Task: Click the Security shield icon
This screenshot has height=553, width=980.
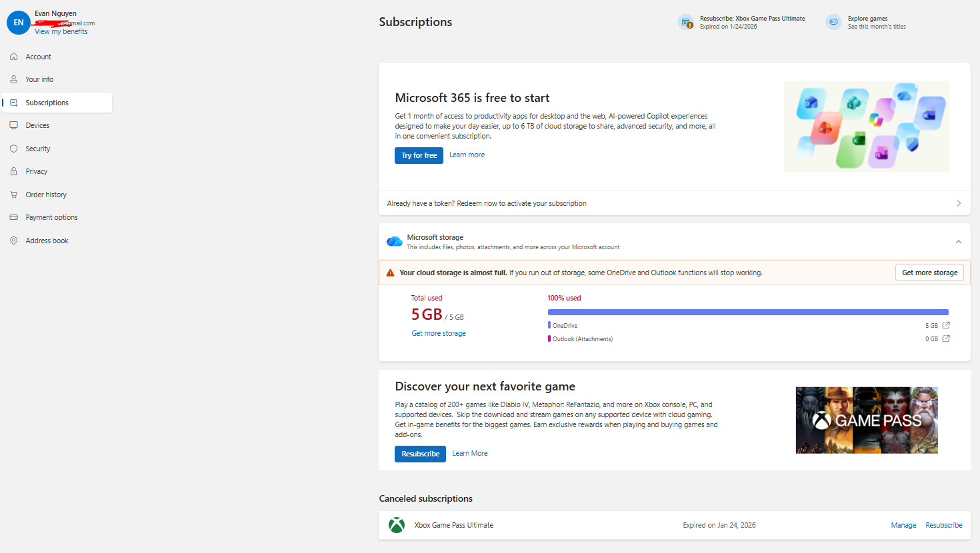Action: [13, 149]
